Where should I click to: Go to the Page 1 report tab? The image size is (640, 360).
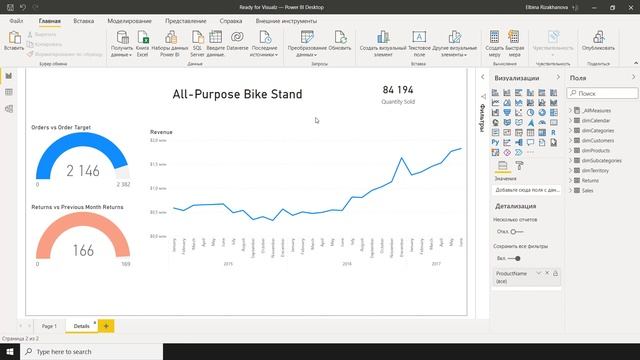click(x=49, y=326)
